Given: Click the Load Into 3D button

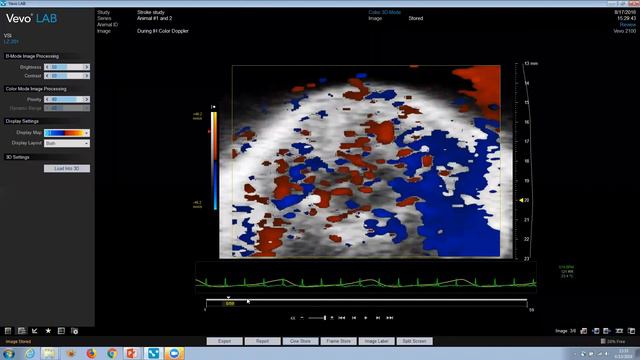Looking at the screenshot, I should (x=67, y=169).
